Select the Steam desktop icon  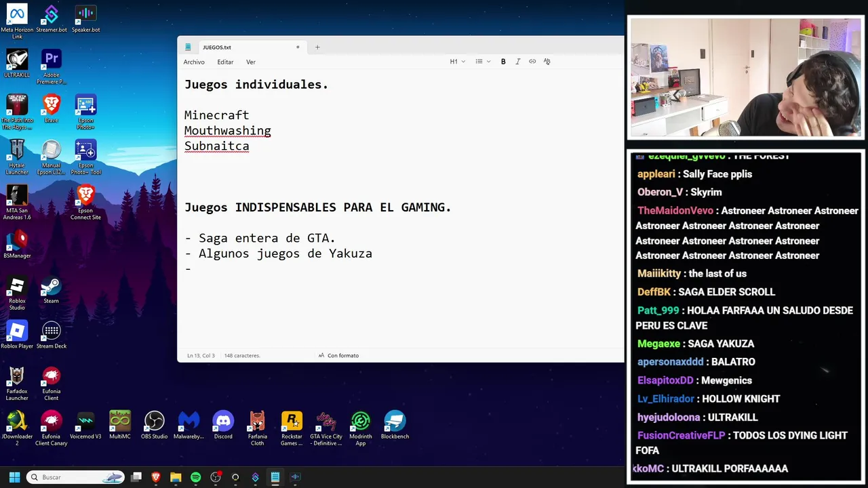tap(52, 289)
